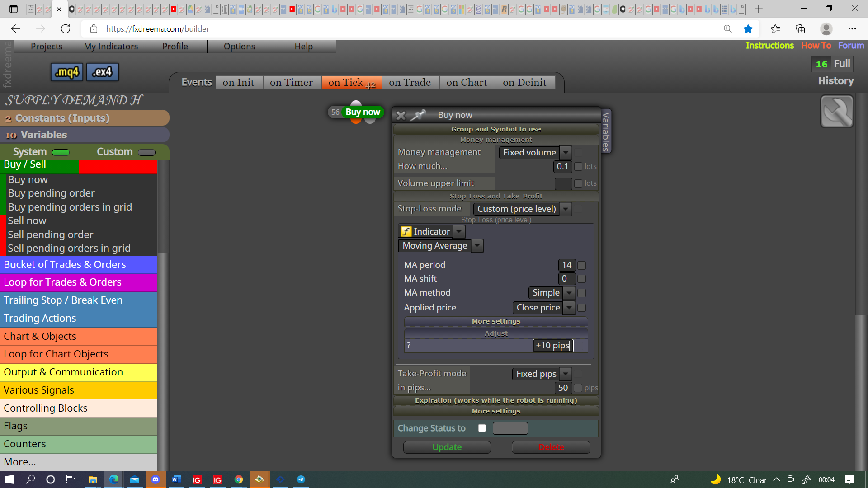868x488 pixels.
Task: Open Applied price Close price dropdown
Action: pos(544,307)
